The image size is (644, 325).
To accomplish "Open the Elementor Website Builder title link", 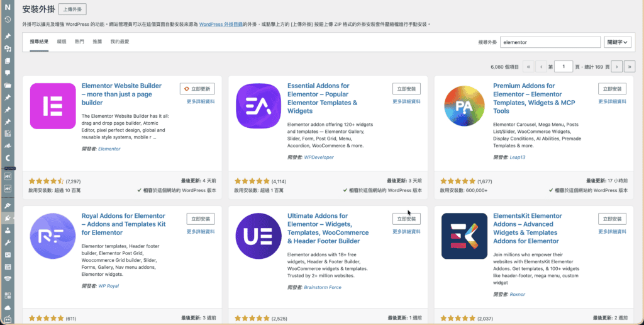I will (x=121, y=94).
